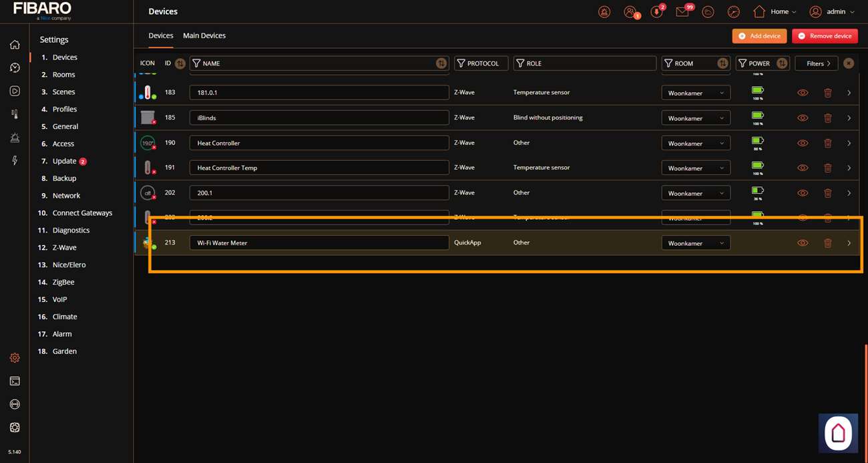
Task: Expand the admin user menu
Action: (x=832, y=12)
